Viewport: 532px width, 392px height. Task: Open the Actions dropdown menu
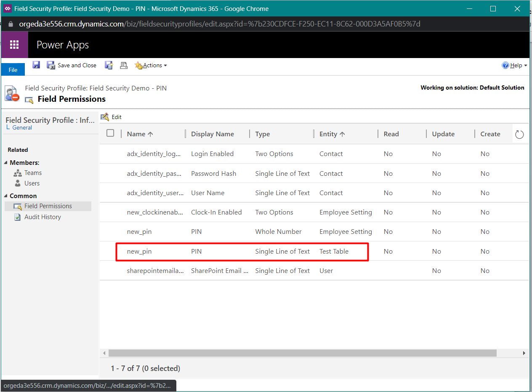tap(152, 65)
